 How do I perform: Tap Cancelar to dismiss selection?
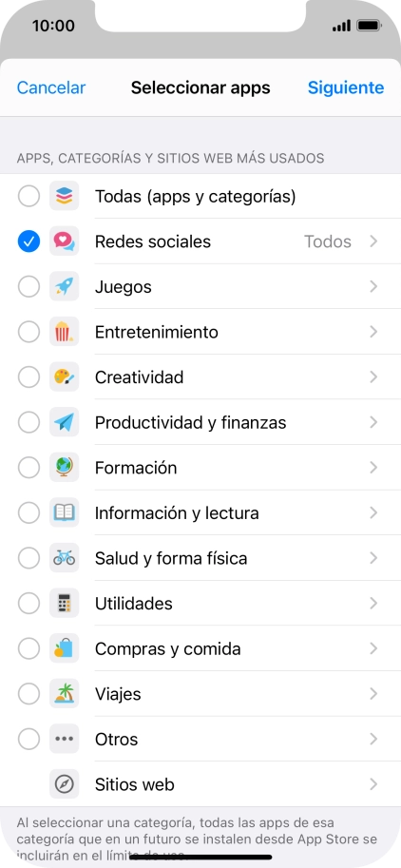point(51,87)
